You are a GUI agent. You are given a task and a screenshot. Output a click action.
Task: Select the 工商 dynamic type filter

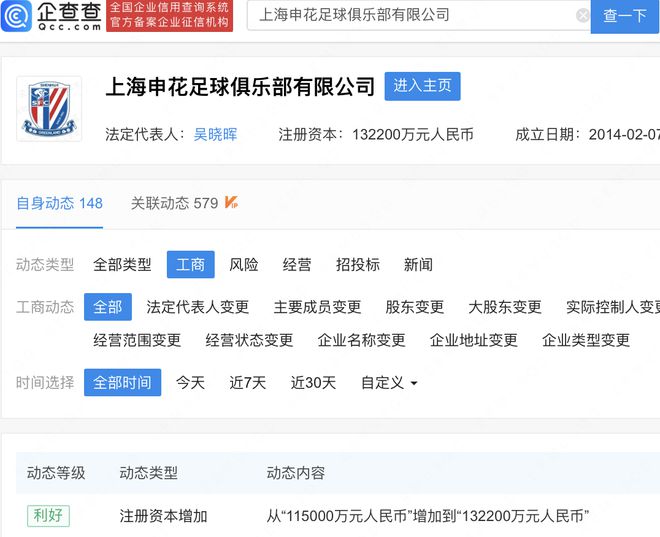191,264
